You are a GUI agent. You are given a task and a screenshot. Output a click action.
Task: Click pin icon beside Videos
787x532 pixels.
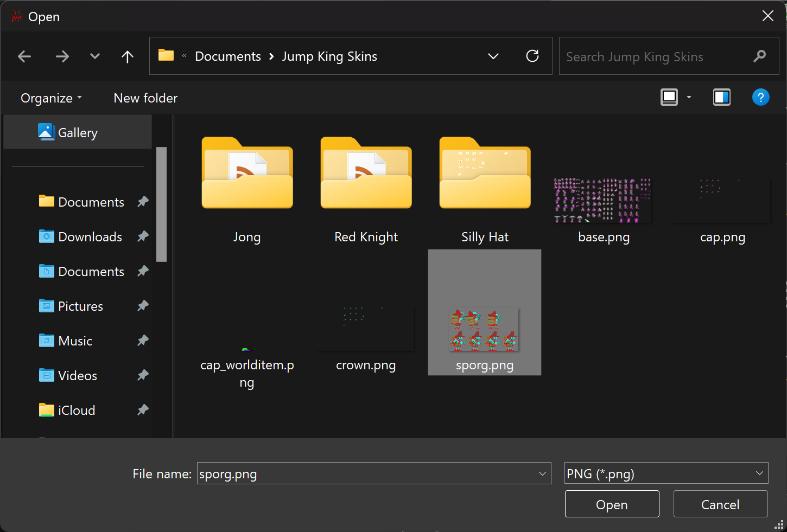[x=143, y=375]
